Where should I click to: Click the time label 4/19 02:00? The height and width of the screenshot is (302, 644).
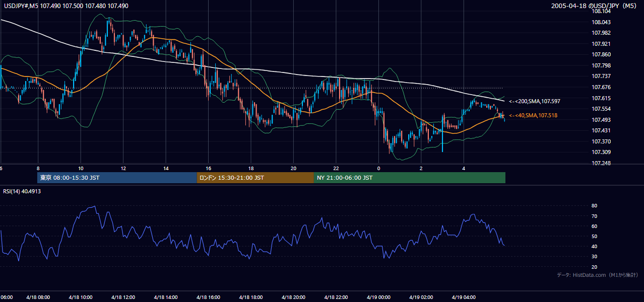click(421, 297)
